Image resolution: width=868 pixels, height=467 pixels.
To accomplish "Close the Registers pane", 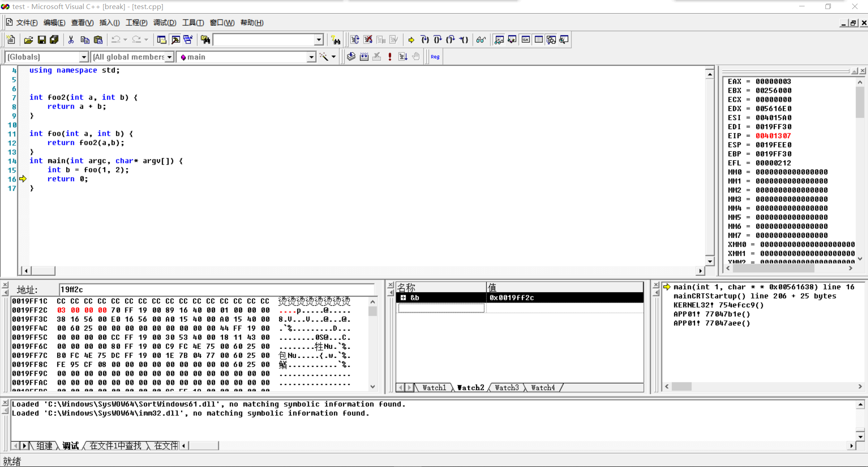I will [863, 71].
